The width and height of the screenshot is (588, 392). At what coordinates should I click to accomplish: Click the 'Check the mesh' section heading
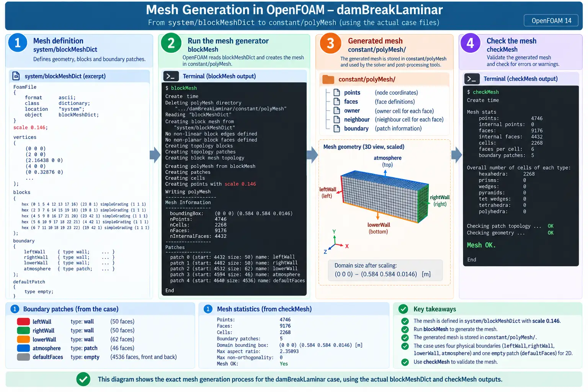pos(511,41)
